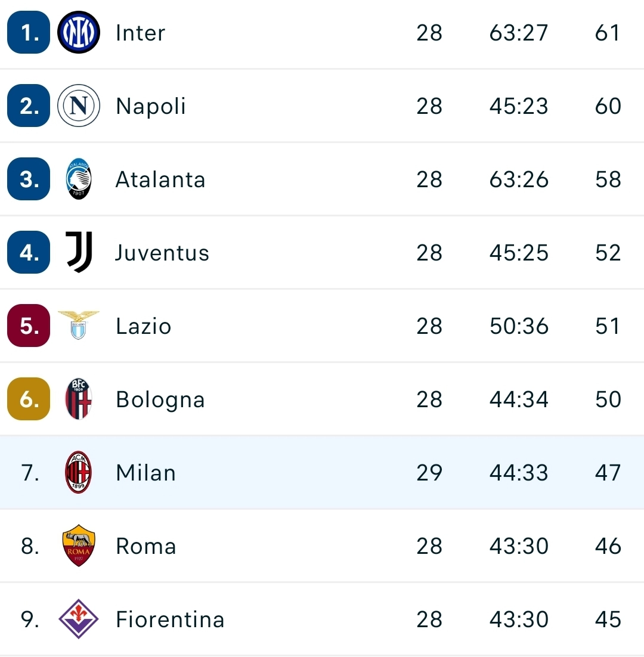Select the blue rank 1 badge
This screenshot has height=657, width=644.
29,32
